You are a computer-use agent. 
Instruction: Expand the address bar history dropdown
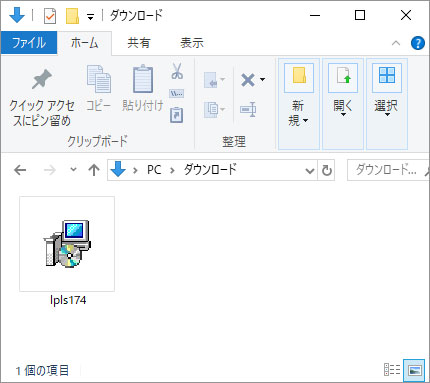pos(310,171)
